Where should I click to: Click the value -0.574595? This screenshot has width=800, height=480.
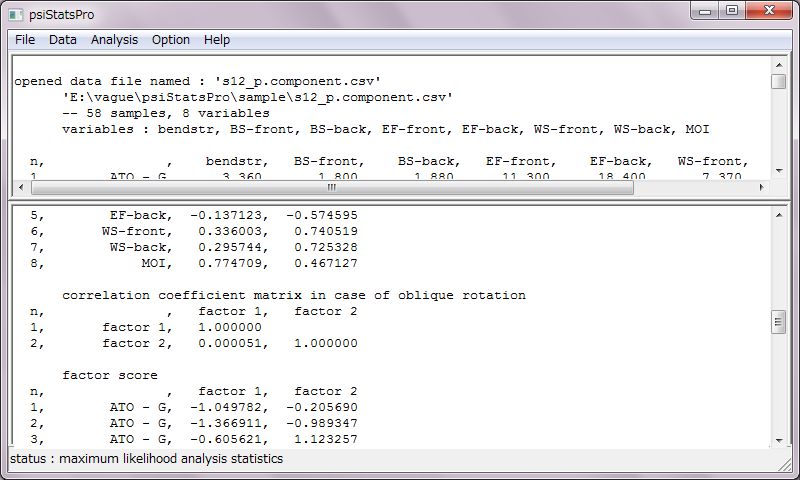pos(321,216)
